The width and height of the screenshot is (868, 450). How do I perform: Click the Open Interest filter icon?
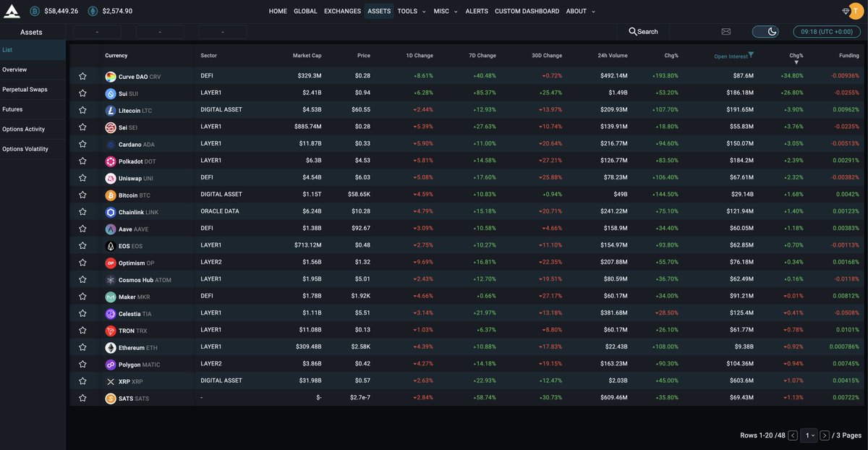pyautogui.click(x=751, y=55)
